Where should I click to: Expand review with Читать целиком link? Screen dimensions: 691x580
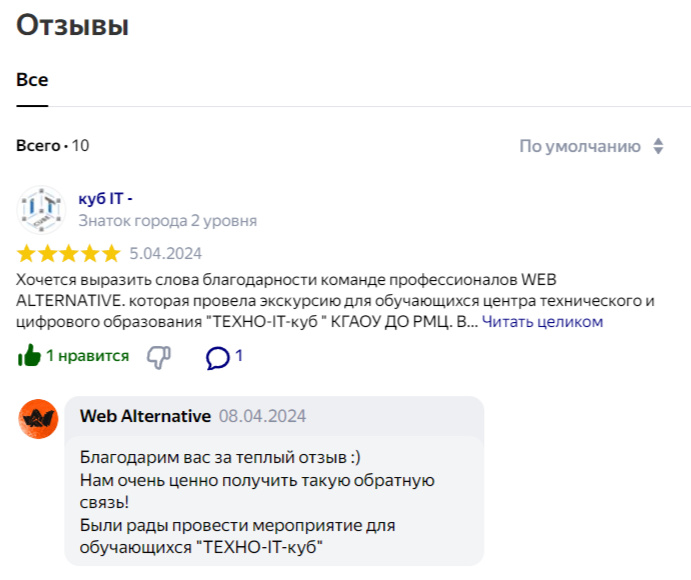(x=542, y=322)
